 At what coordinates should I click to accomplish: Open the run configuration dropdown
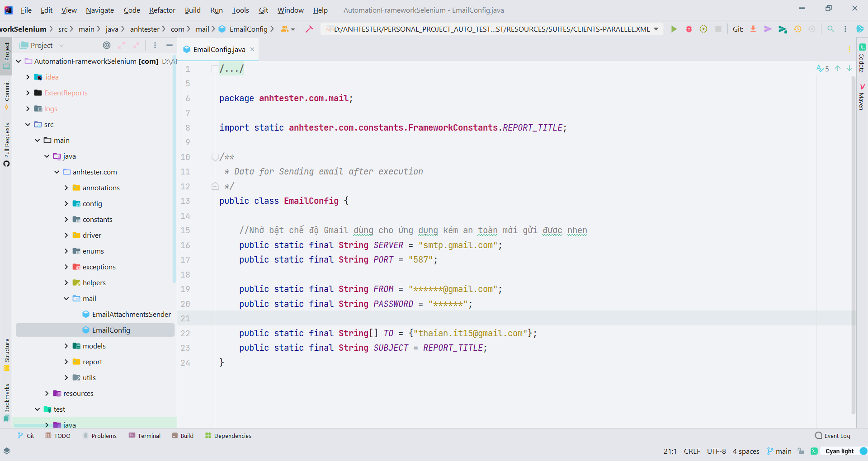(492, 29)
